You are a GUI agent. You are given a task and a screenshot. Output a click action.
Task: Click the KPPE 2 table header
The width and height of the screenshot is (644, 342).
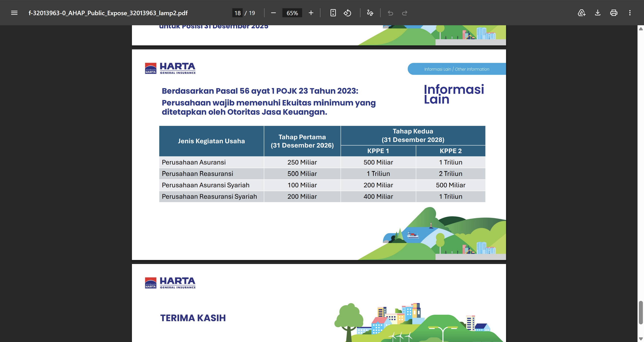tap(451, 151)
